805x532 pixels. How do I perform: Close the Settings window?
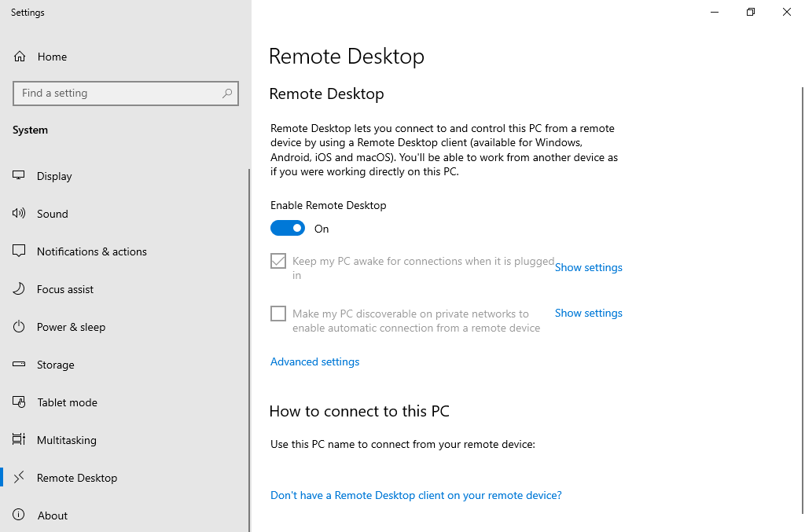[786, 12]
